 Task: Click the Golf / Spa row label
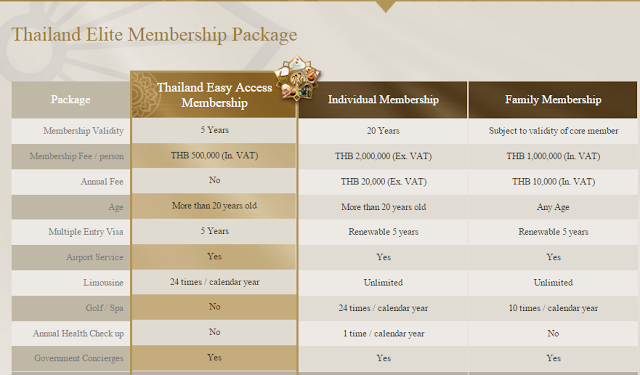(x=104, y=308)
